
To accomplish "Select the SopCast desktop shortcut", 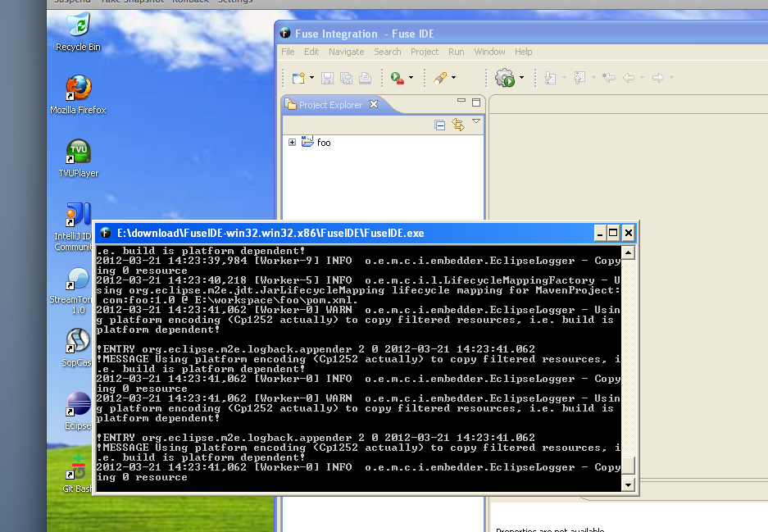I will [x=77, y=347].
